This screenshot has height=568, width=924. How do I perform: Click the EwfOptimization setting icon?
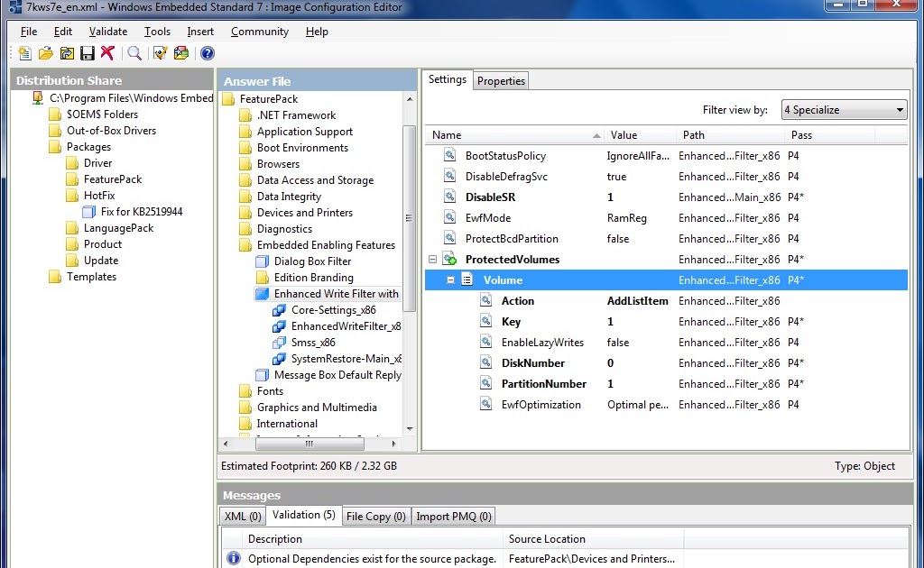click(x=485, y=404)
